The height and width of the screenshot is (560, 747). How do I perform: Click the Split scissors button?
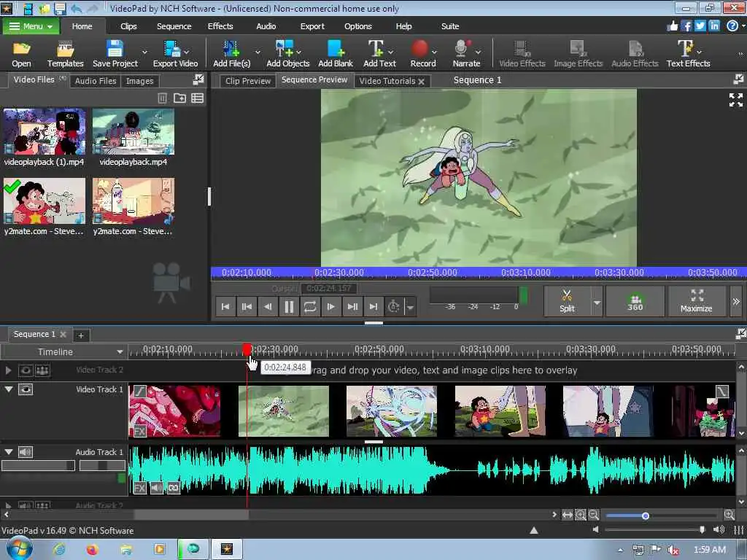point(567,301)
